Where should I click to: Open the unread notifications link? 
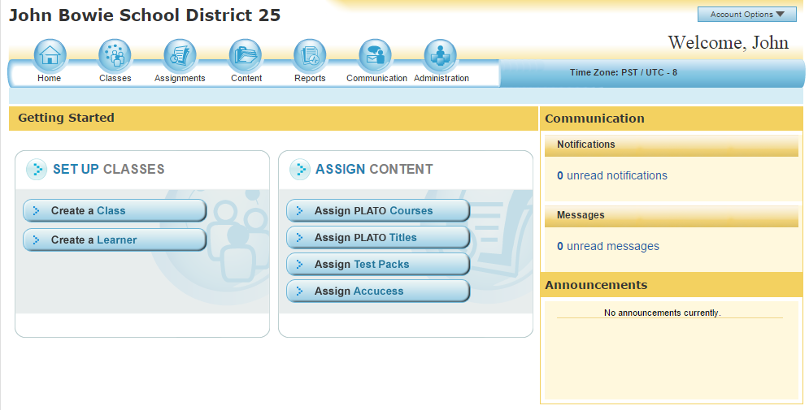point(612,176)
